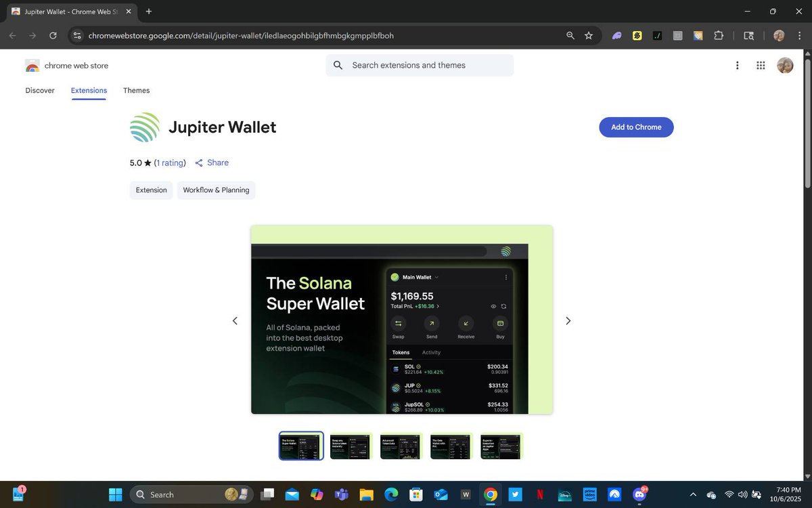
Task: Open the Windows Start menu
Action: (x=115, y=494)
